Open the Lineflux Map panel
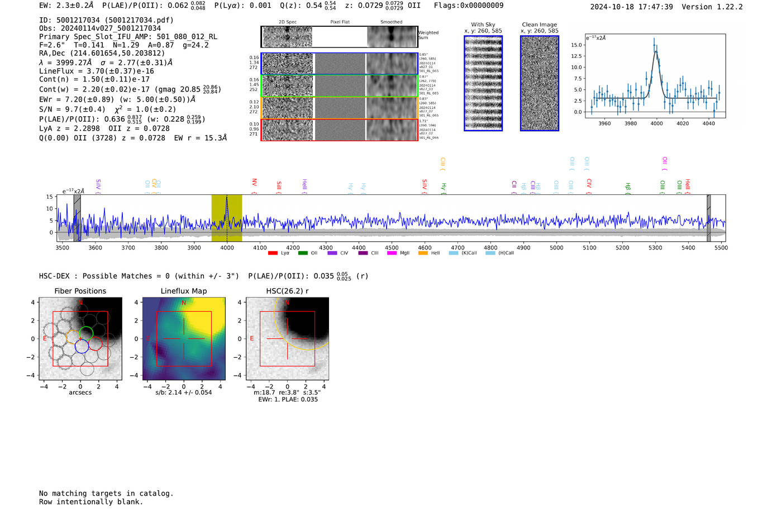 coord(184,339)
